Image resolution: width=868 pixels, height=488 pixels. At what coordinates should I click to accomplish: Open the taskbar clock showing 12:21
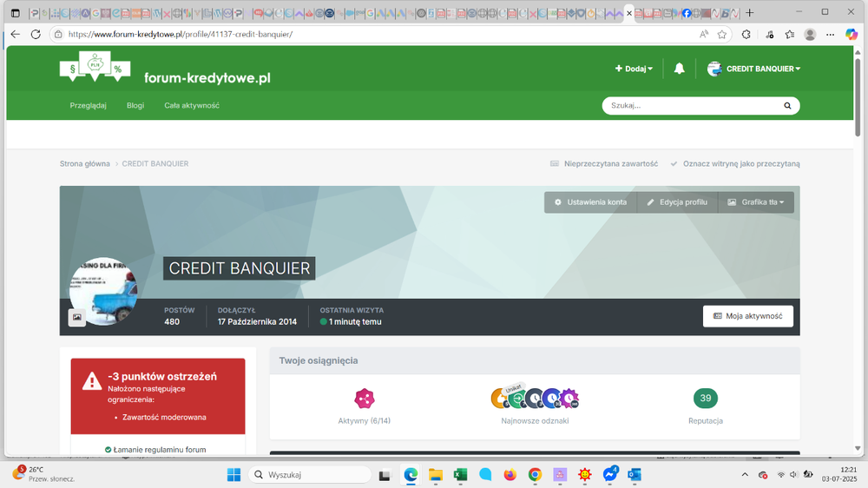tap(839, 474)
